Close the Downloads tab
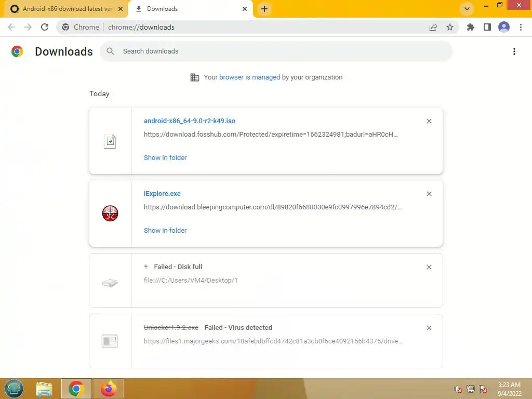 pyautogui.click(x=245, y=9)
